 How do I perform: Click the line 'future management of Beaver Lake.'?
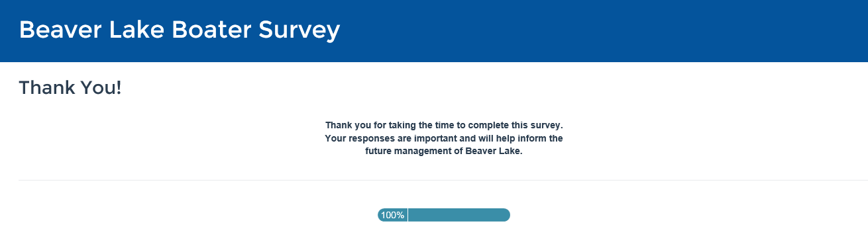(444, 151)
